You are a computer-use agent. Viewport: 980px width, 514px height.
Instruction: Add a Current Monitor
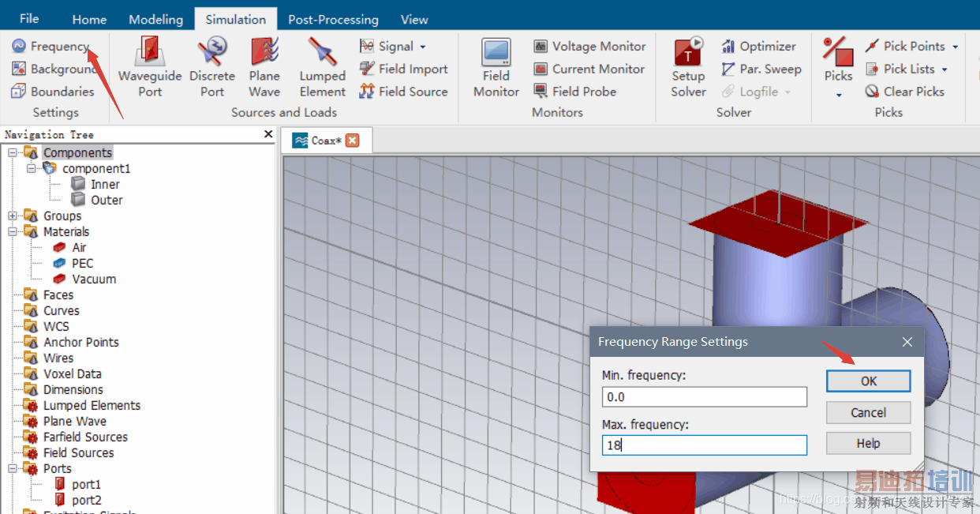pyautogui.click(x=589, y=69)
